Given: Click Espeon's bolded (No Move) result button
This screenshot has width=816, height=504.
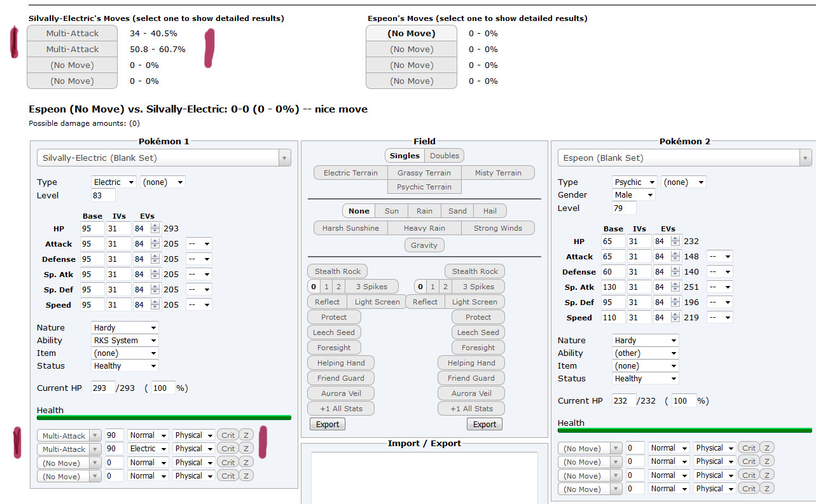Looking at the screenshot, I should coord(411,34).
